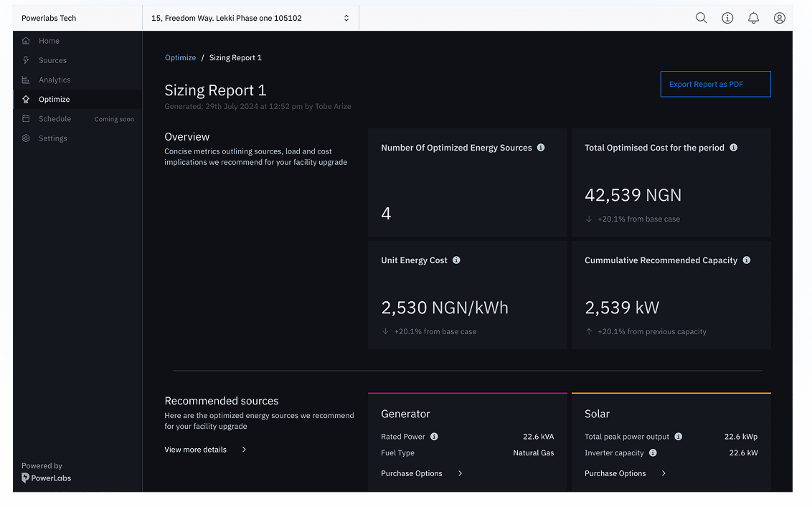
Task: Open the facility address selector
Action: pyautogui.click(x=250, y=17)
